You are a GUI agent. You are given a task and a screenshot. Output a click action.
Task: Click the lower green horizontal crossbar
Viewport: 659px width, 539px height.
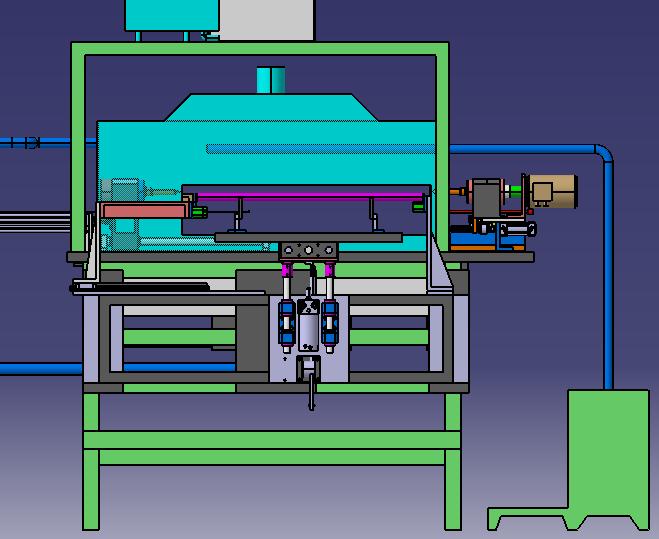coord(270,458)
